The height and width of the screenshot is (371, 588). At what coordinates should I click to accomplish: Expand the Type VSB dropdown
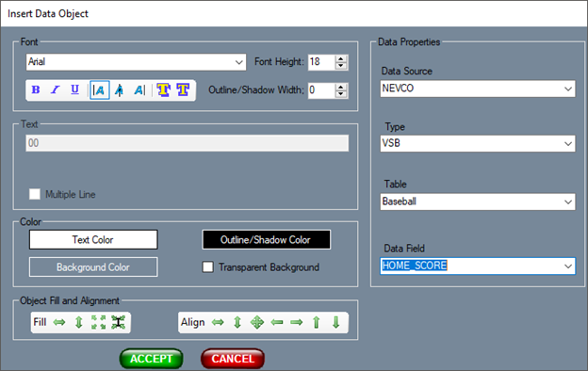pos(568,144)
